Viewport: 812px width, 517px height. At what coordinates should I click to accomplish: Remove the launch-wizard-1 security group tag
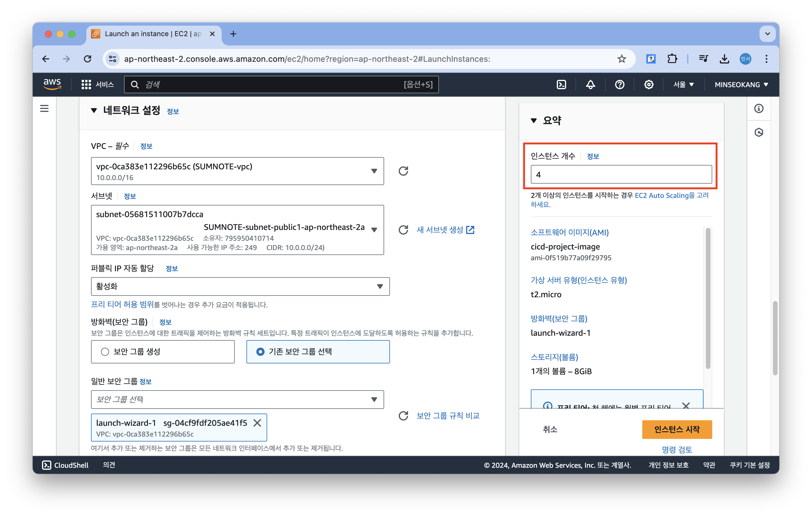[x=257, y=423]
